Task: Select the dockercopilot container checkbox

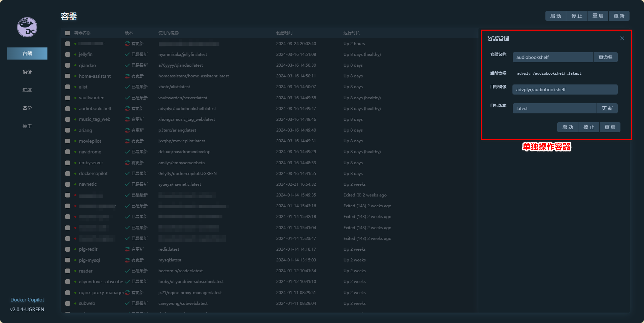Action: coord(68,174)
